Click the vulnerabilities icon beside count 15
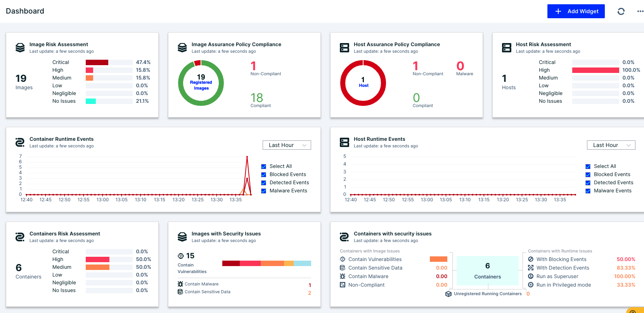Screen dimensions: 644x313 181,256
